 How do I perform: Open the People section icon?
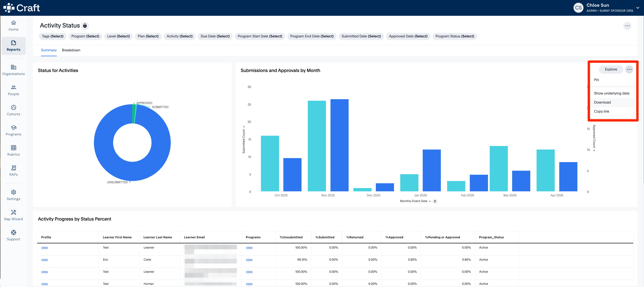[x=13, y=87]
